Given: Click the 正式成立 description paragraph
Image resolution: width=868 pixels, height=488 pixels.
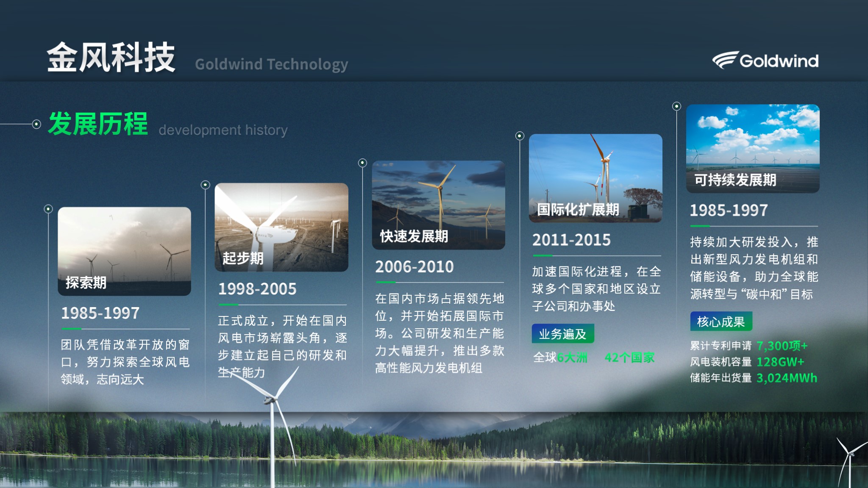Looking at the screenshot, I should [x=283, y=347].
